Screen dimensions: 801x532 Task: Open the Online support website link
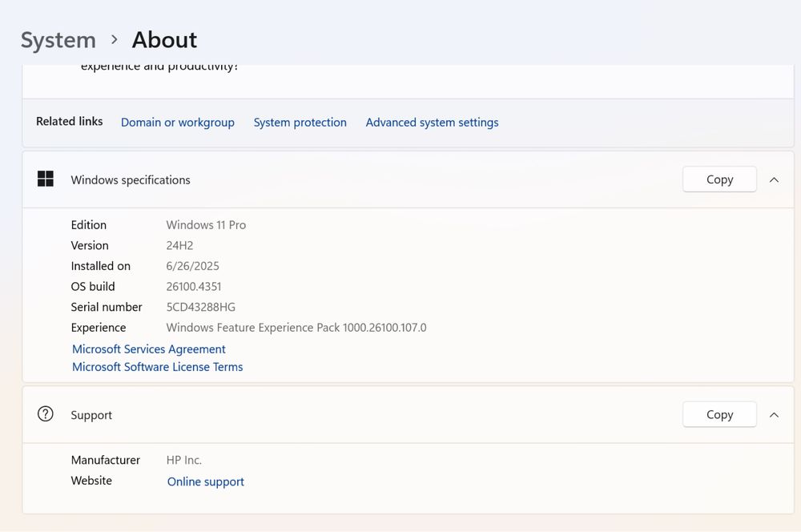(x=206, y=482)
